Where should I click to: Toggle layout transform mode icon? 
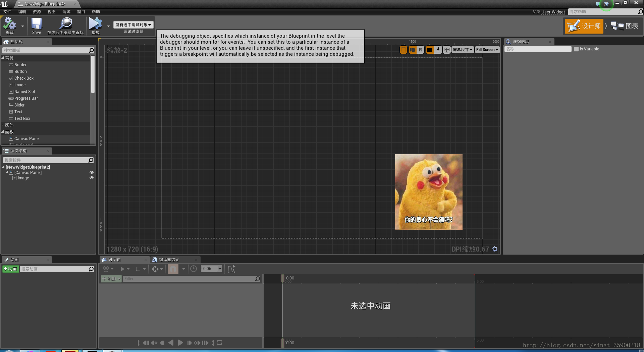(412, 50)
